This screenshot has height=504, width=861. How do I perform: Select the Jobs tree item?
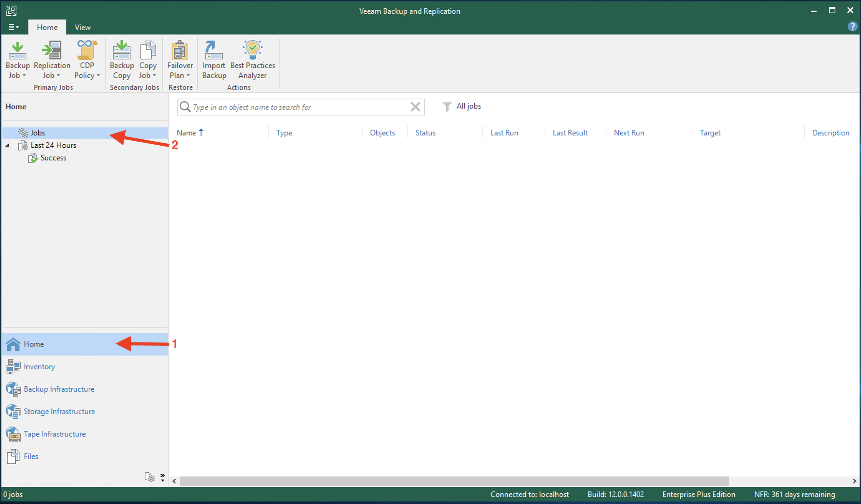click(x=85, y=133)
